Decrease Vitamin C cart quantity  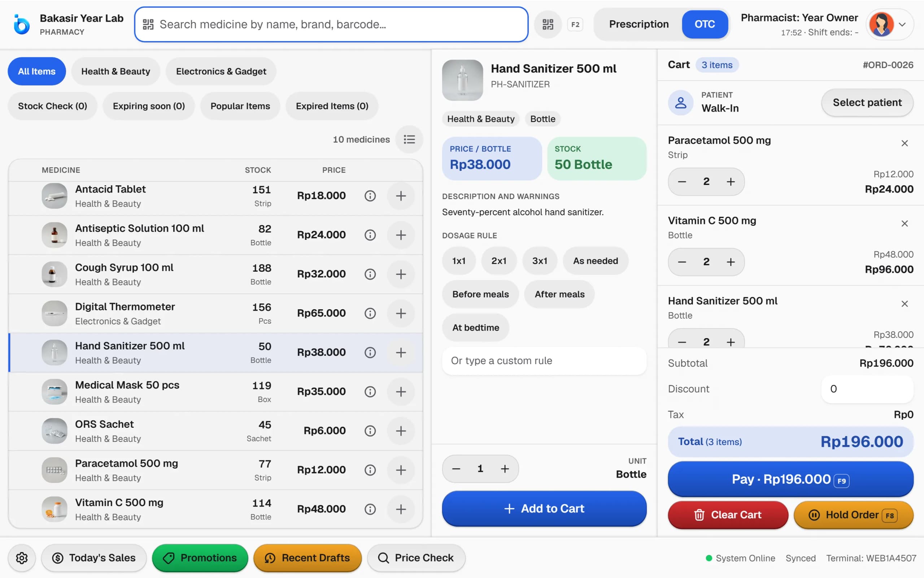681,262
